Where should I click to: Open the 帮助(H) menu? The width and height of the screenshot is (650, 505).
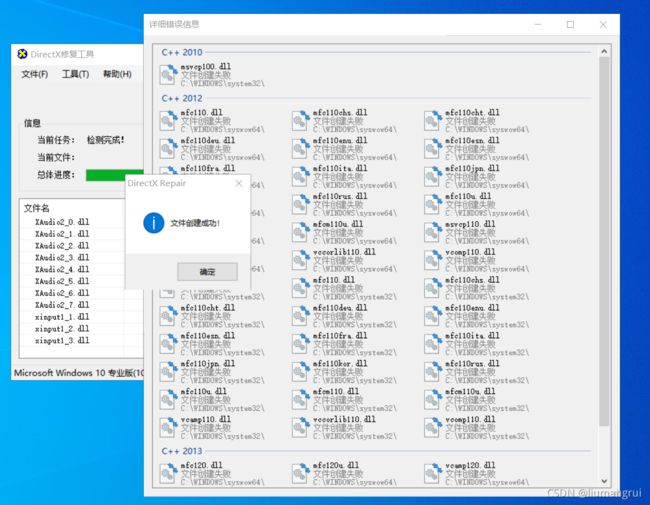[x=117, y=74]
